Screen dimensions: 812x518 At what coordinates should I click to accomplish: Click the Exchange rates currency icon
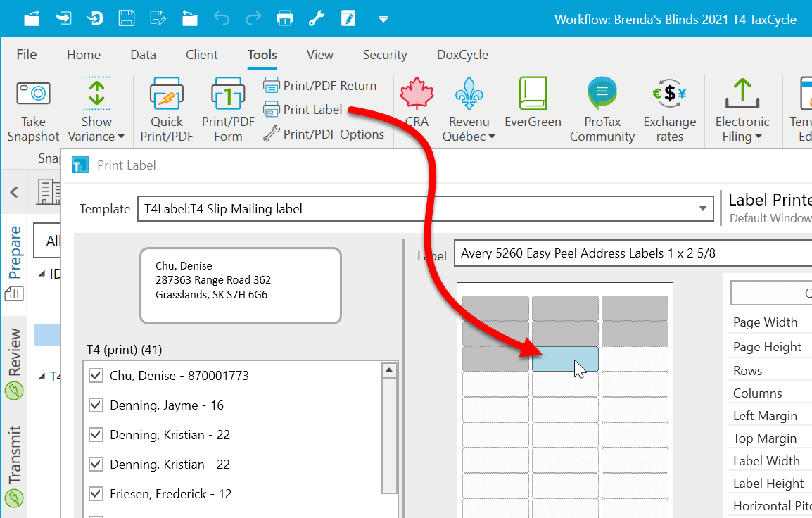[670, 93]
